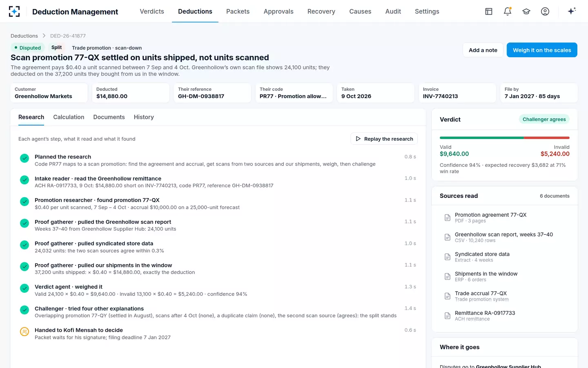Open the Audit nav item
The width and height of the screenshot is (588, 368).
pos(393,11)
